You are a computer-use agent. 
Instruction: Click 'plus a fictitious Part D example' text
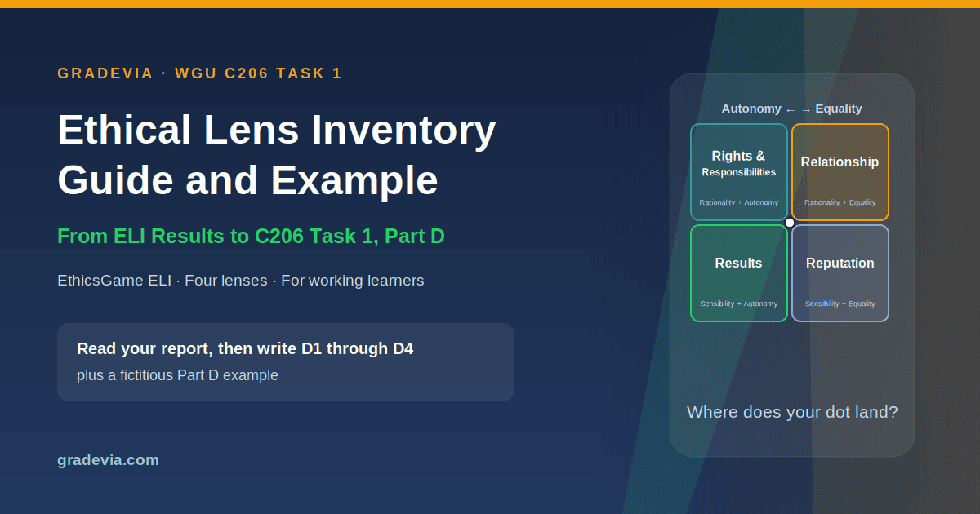coord(177,375)
